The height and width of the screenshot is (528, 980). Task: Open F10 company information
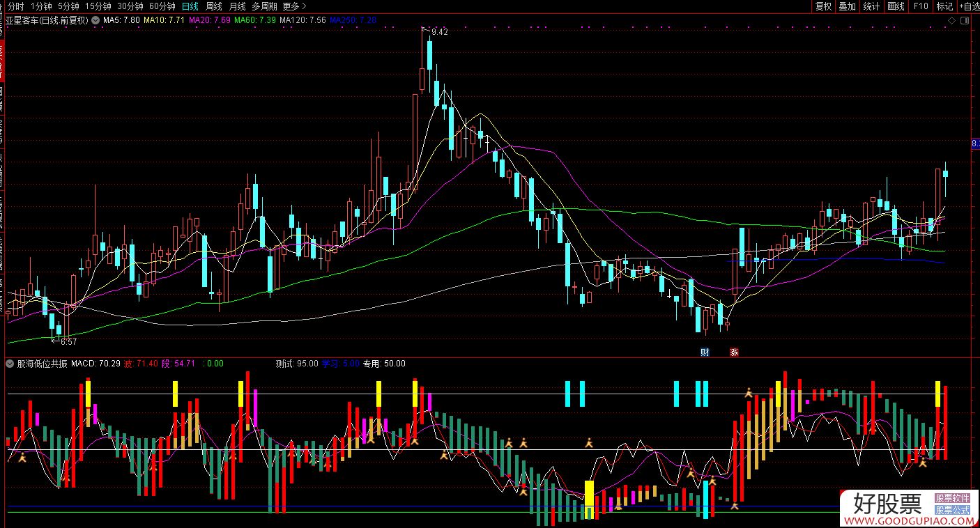pos(921,6)
